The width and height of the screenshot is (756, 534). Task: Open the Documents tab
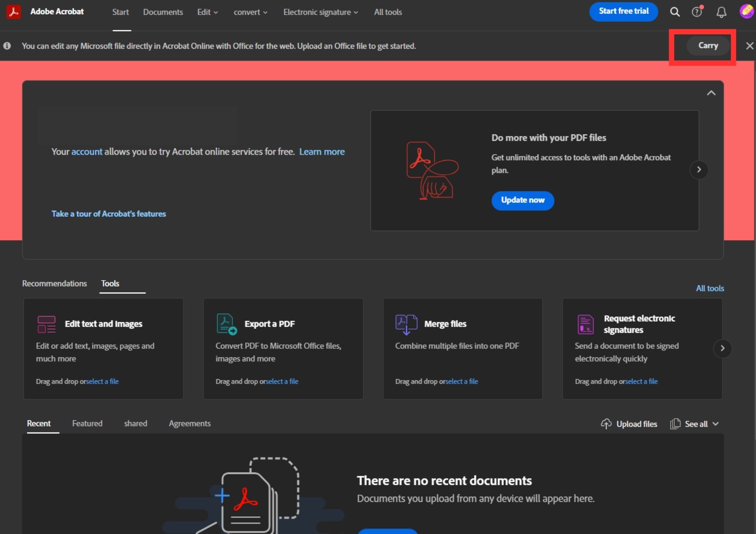(163, 12)
